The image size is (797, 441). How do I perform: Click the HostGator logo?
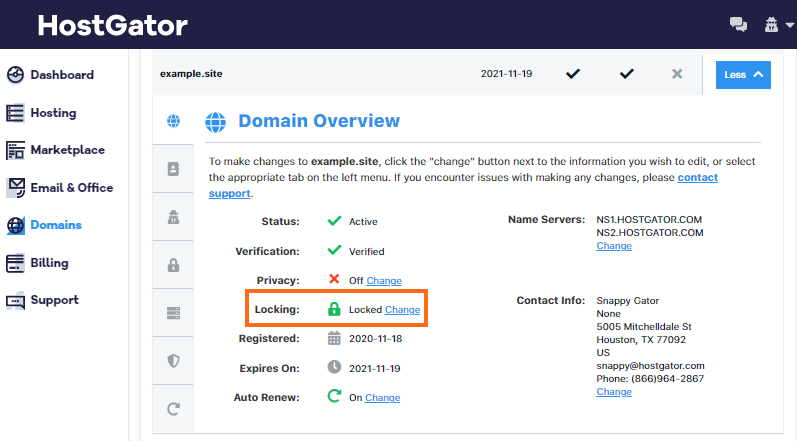point(112,25)
